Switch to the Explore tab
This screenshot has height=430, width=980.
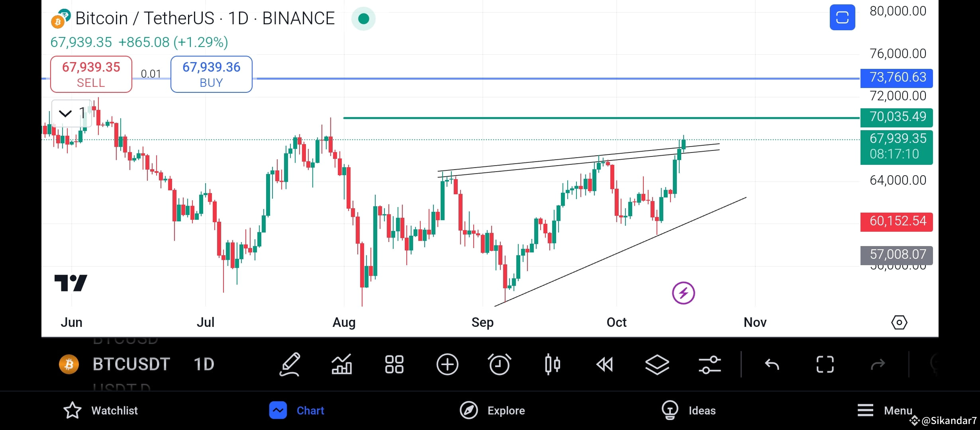point(492,410)
